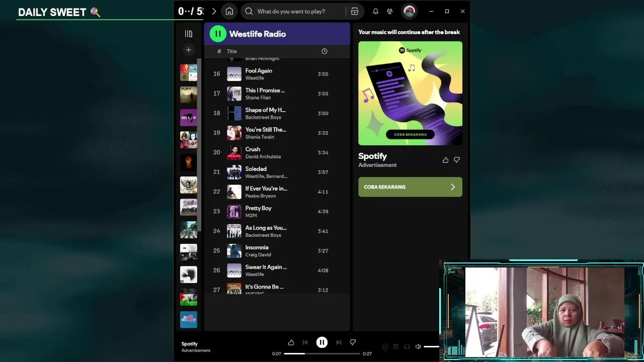The image size is (644, 362).
Task: Pause Westlife Radio with green button
Action: tap(218, 34)
